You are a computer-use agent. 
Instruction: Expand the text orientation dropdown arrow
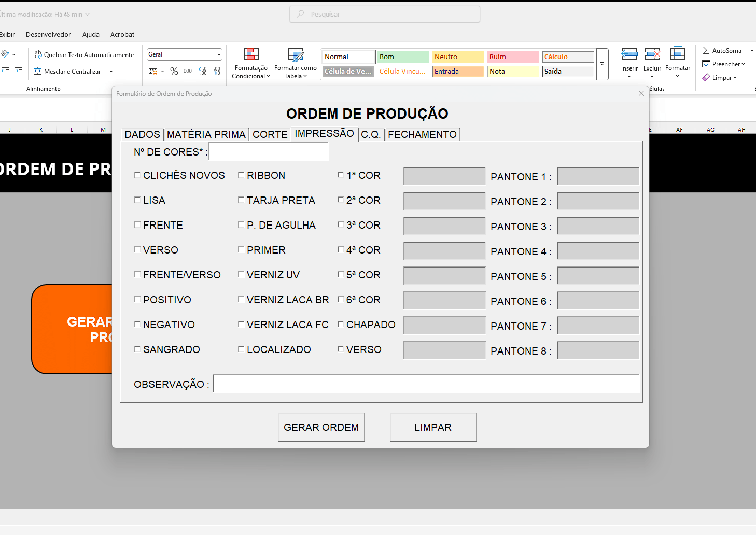point(14,54)
